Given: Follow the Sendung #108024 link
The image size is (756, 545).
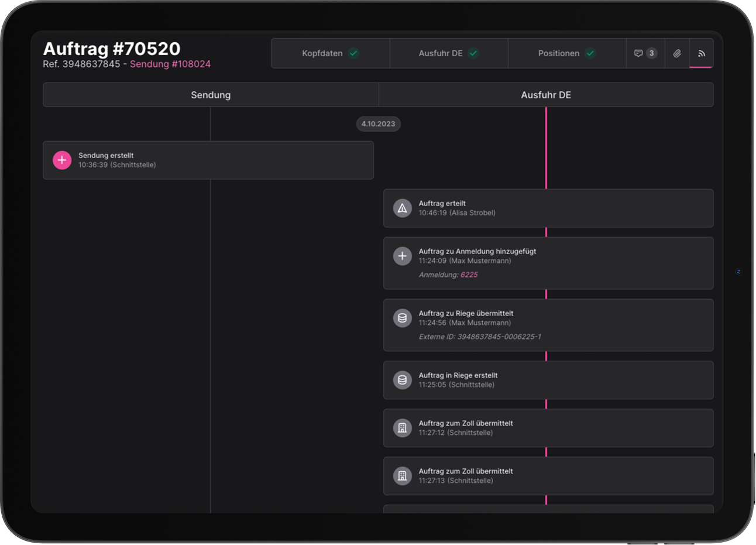Looking at the screenshot, I should click(170, 64).
